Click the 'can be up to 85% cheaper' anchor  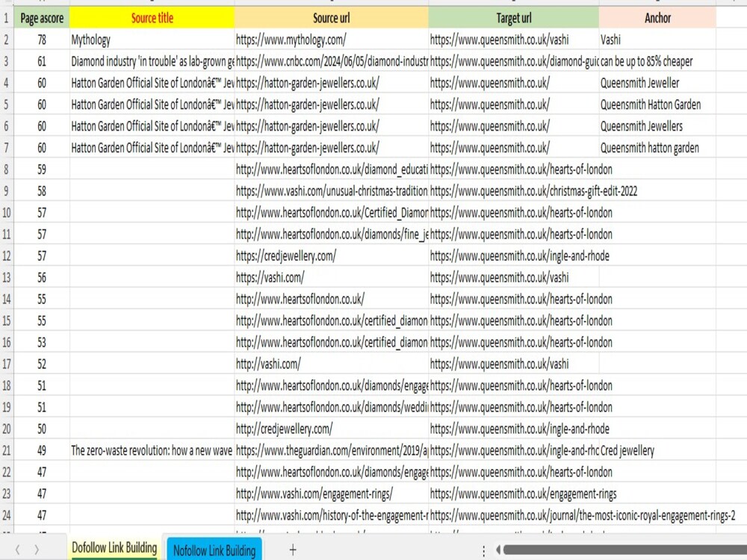[657, 61]
